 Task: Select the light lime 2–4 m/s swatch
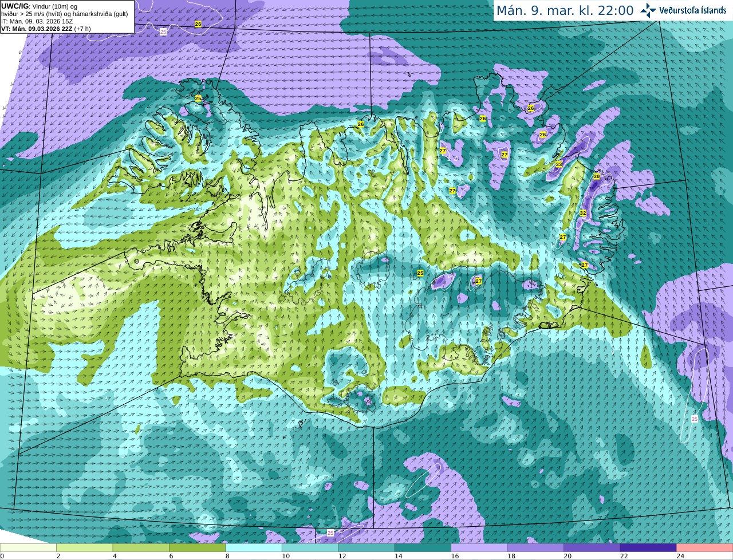coord(85,547)
